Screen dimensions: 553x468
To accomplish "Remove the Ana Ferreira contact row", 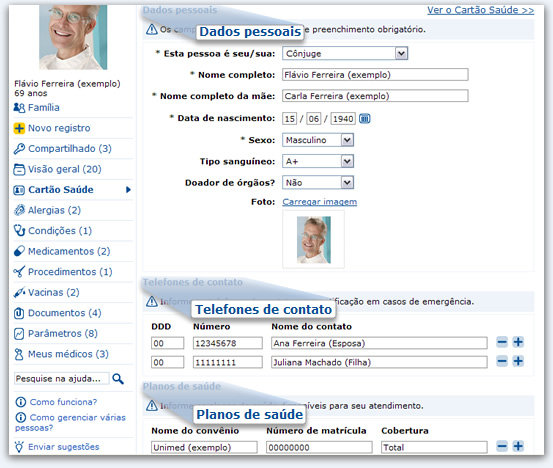I will [502, 342].
